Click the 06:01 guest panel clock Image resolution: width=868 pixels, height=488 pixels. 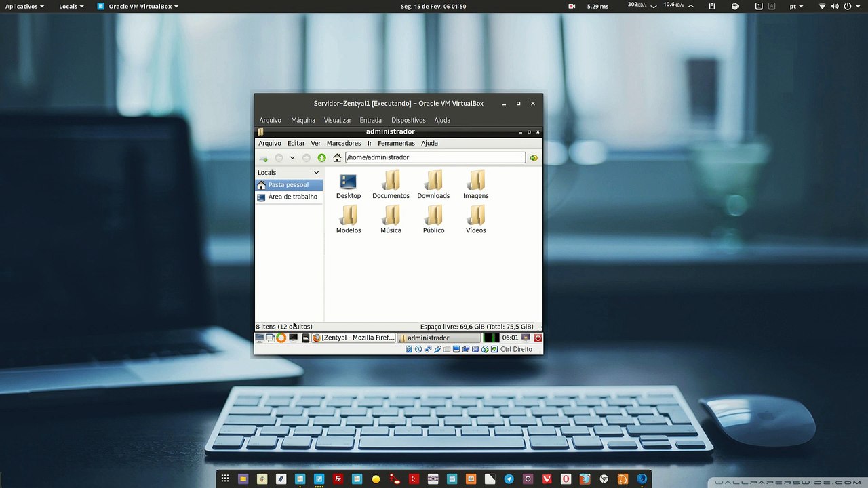[x=510, y=338]
